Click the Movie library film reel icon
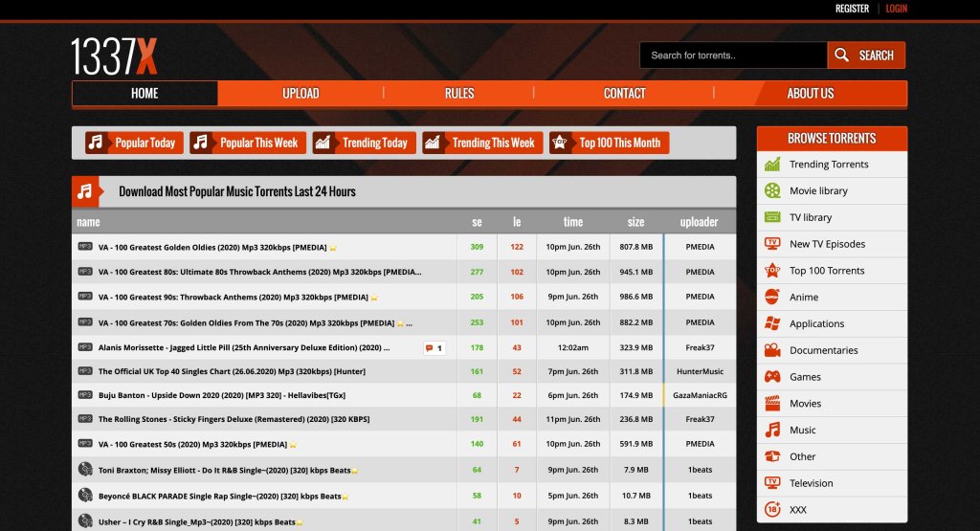The height and width of the screenshot is (531, 980). tap(772, 191)
